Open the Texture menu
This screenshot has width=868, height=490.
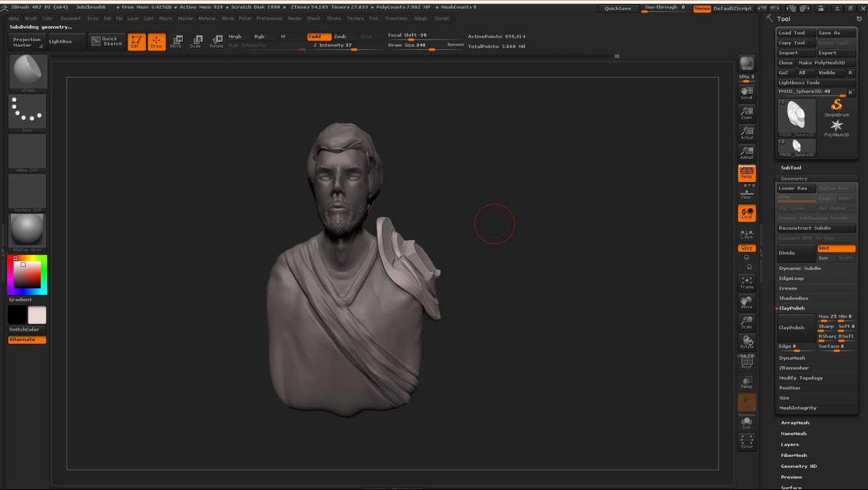(355, 18)
